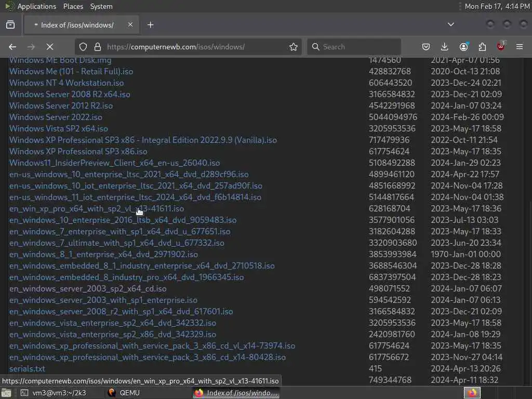Image resolution: width=532 pixels, height=399 pixels.
Task: Click file size 5044094976 in Server 2022 row
Action: (x=393, y=117)
